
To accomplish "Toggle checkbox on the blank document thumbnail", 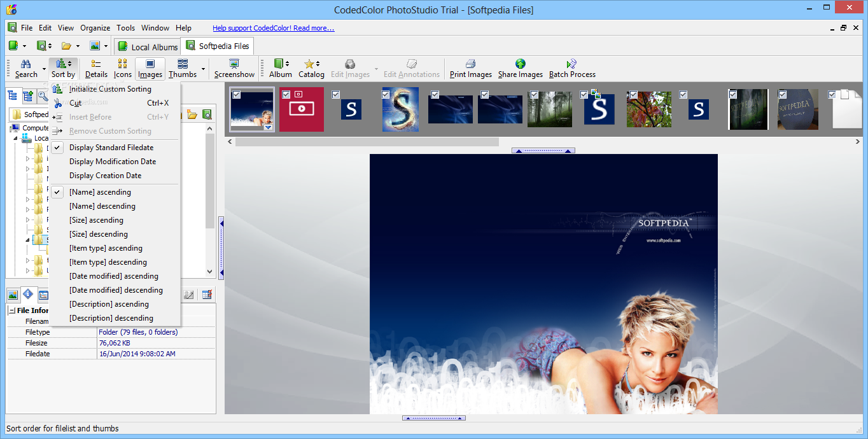I will click(832, 94).
